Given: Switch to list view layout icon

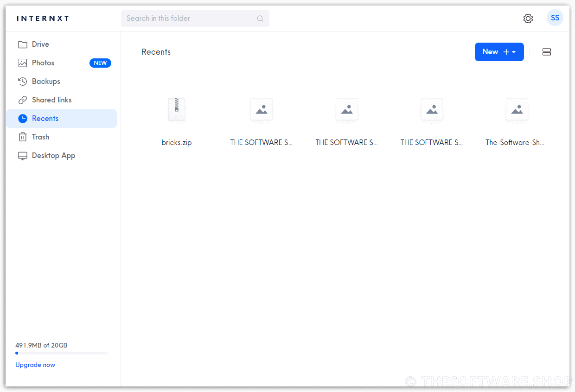Looking at the screenshot, I should (x=547, y=52).
